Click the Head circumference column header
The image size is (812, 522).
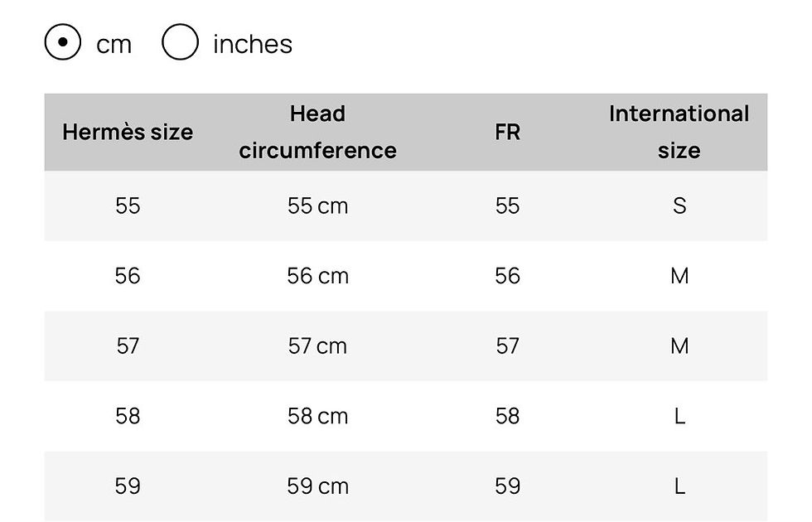317,132
